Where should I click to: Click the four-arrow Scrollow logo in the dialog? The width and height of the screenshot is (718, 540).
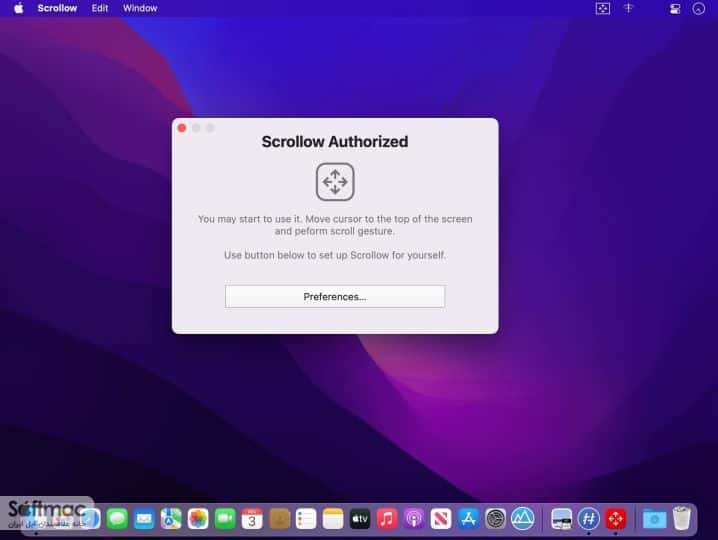point(335,182)
